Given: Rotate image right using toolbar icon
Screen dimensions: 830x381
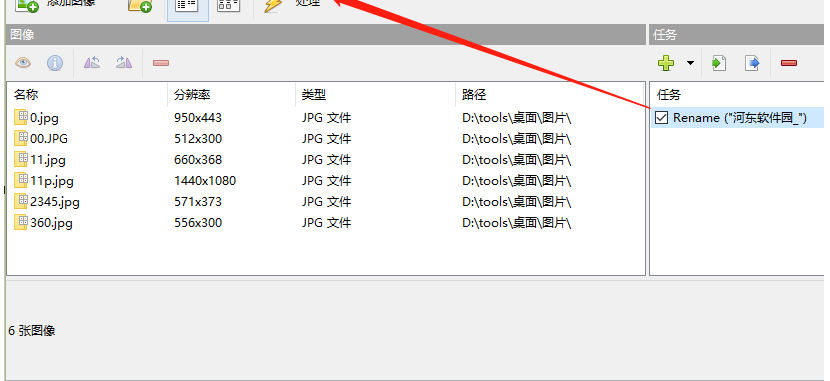Looking at the screenshot, I should [x=124, y=63].
